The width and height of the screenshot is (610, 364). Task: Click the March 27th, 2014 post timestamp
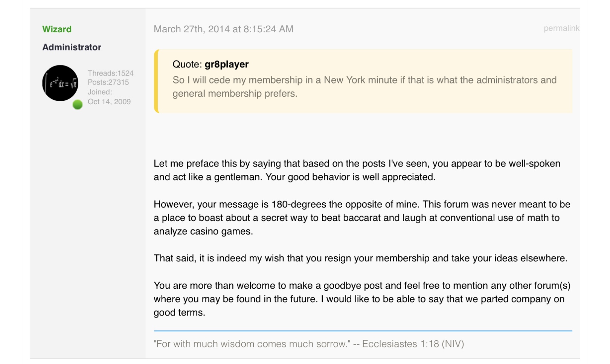click(x=223, y=29)
